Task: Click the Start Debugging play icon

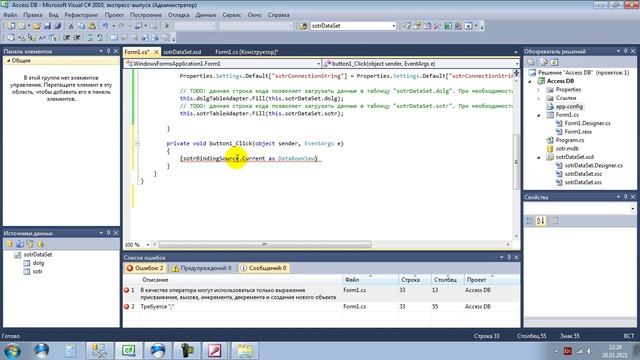Action: tap(167, 26)
